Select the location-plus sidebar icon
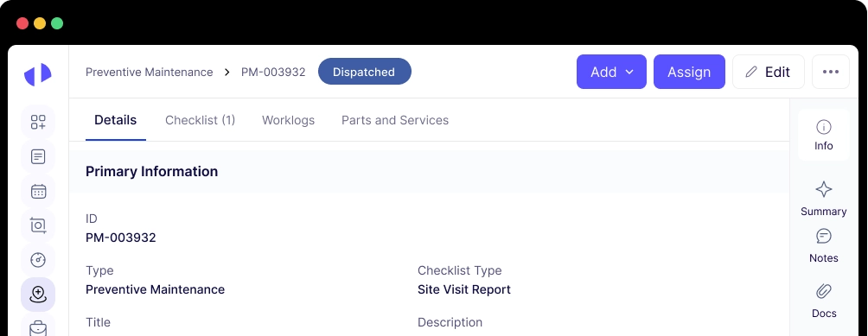The height and width of the screenshot is (336, 868). 38,294
